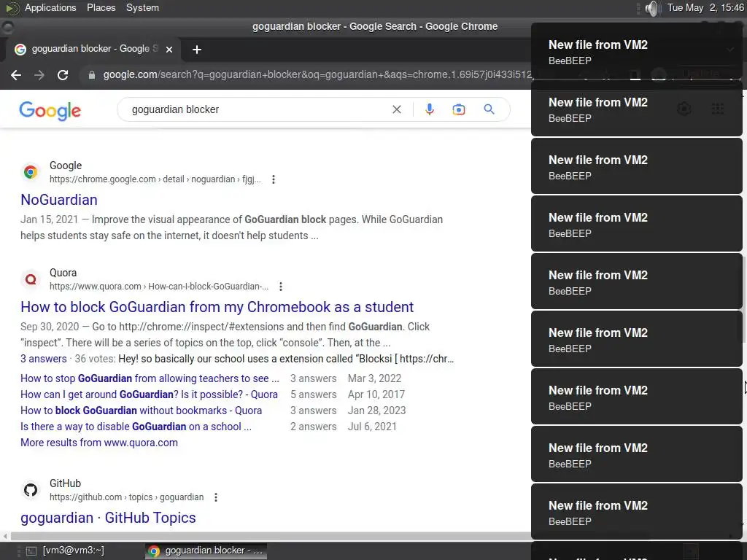747x560 pixels.
Task: Click the Jan 28, 2023 date text
Action: pyautogui.click(x=377, y=411)
